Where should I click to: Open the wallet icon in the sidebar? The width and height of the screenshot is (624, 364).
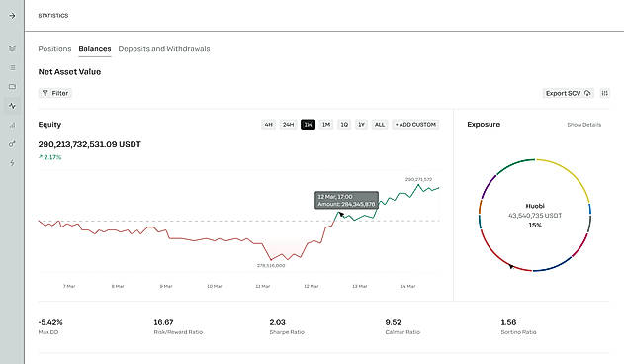(12, 86)
